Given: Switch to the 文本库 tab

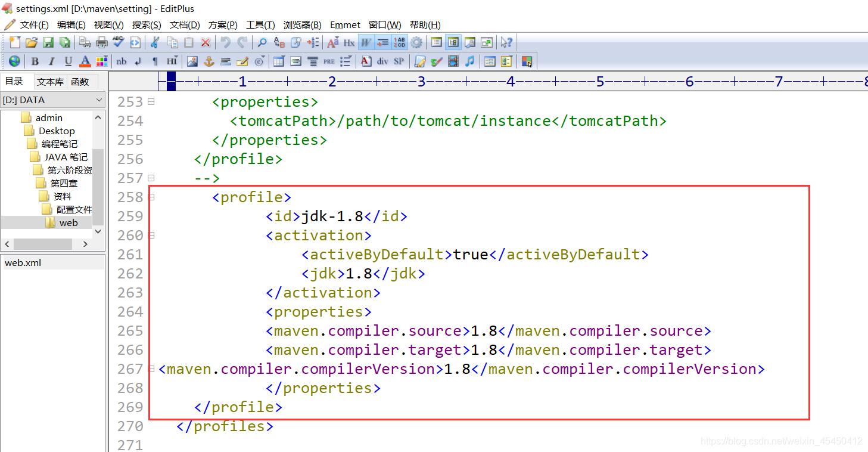Looking at the screenshot, I should [49, 82].
